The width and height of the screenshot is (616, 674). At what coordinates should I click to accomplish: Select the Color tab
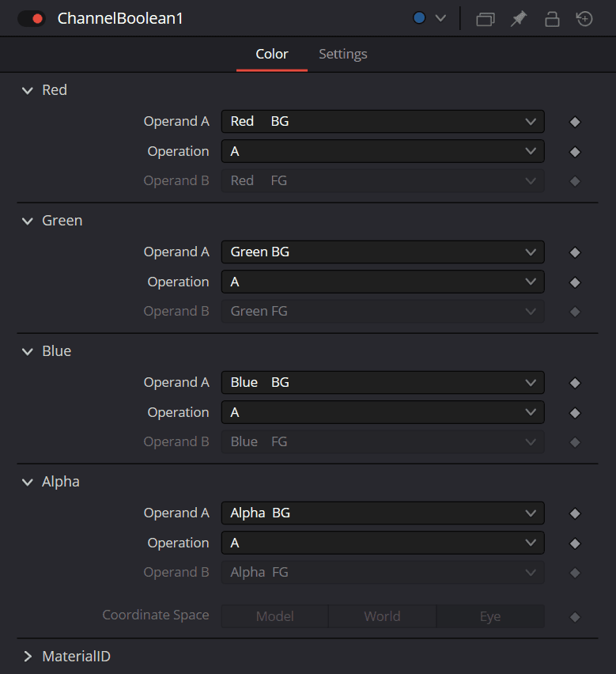tap(271, 55)
